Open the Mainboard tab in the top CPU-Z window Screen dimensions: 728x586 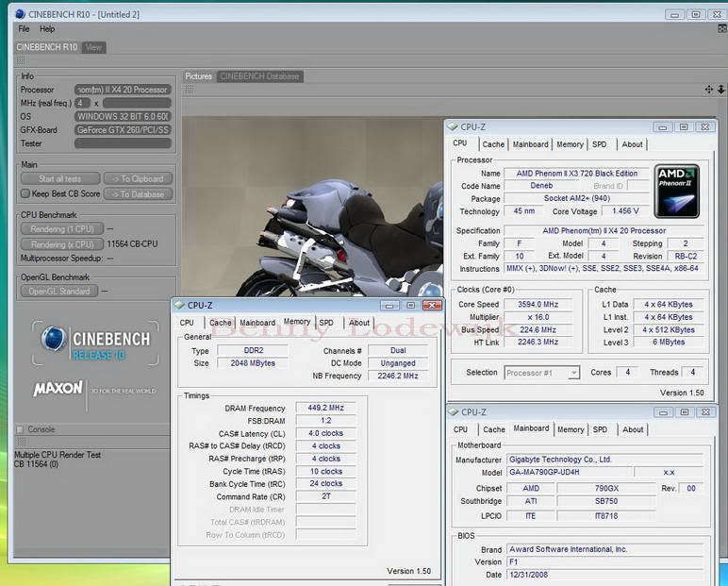(530, 144)
